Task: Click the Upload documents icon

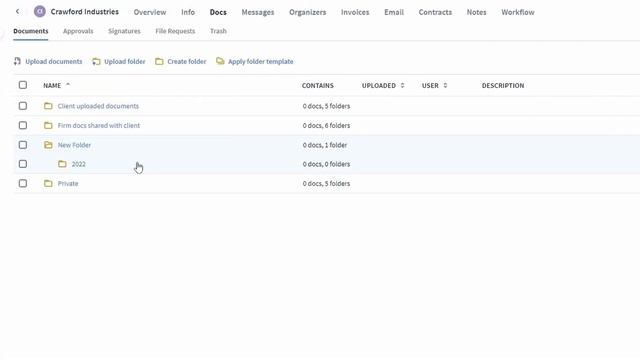Action: 17,61
